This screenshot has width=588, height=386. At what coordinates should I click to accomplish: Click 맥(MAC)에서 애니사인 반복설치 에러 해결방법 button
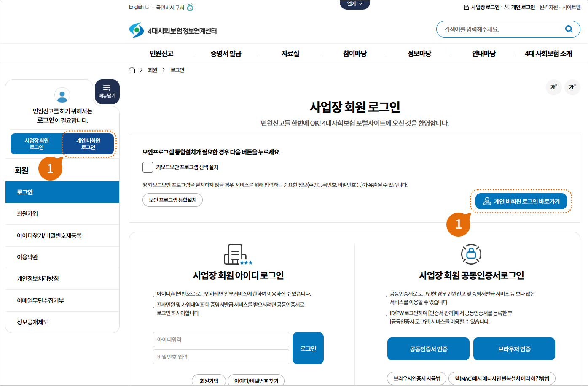coord(502,378)
